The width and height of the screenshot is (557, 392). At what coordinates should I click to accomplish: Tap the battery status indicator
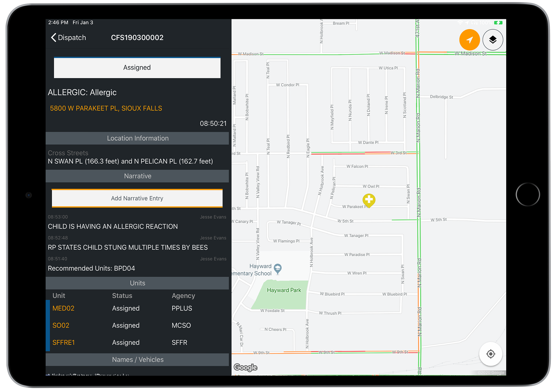pyautogui.click(x=498, y=23)
